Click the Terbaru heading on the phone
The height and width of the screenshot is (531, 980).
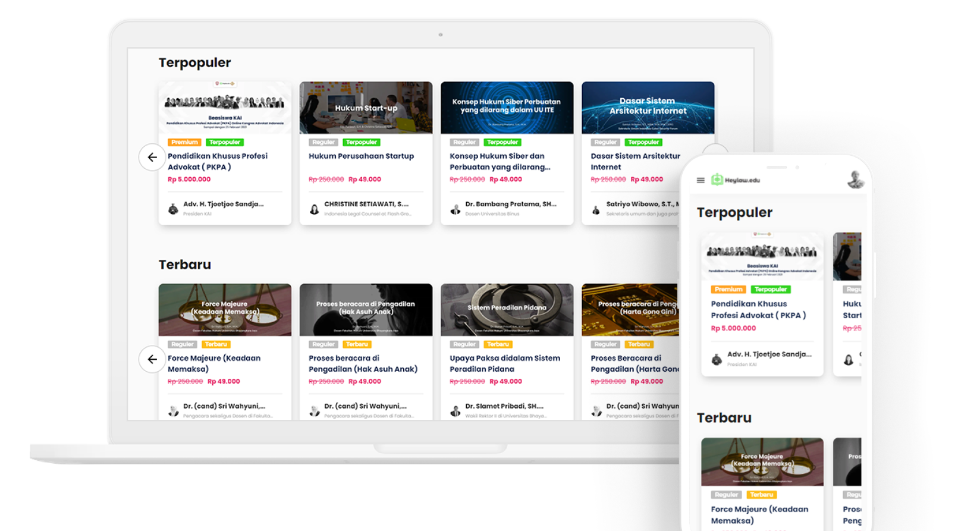click(x=724, y=418)
